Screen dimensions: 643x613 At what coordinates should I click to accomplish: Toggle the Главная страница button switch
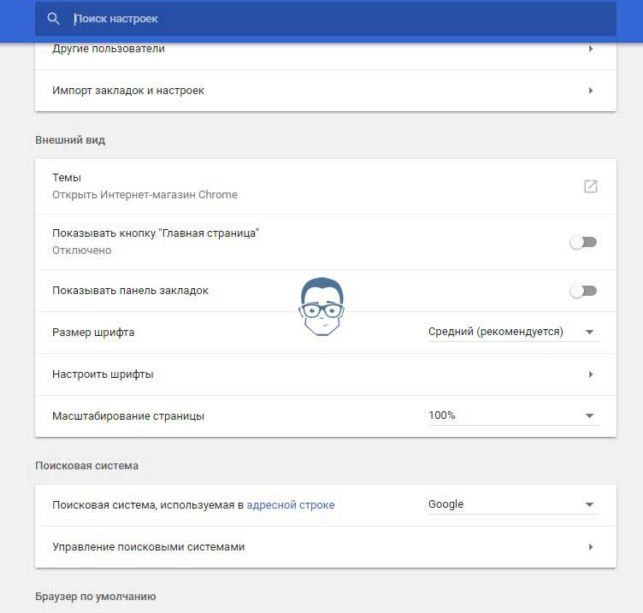[583, 242]
